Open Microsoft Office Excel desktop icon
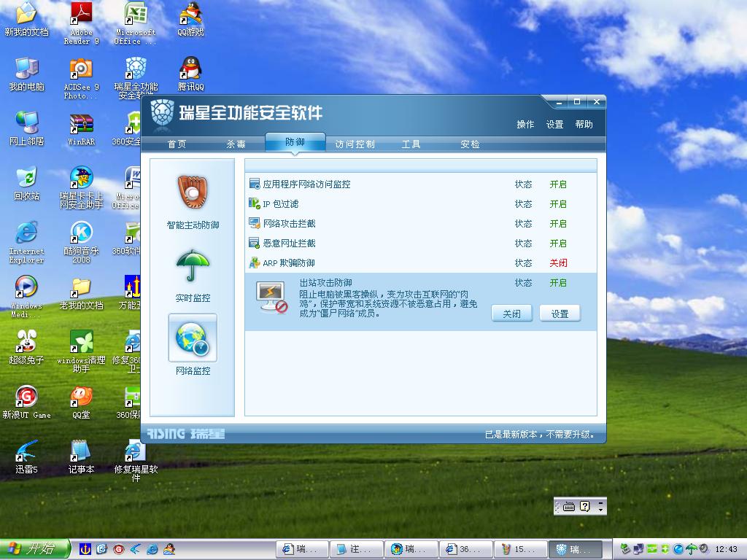Screen dimensions: 747x560 136,13
